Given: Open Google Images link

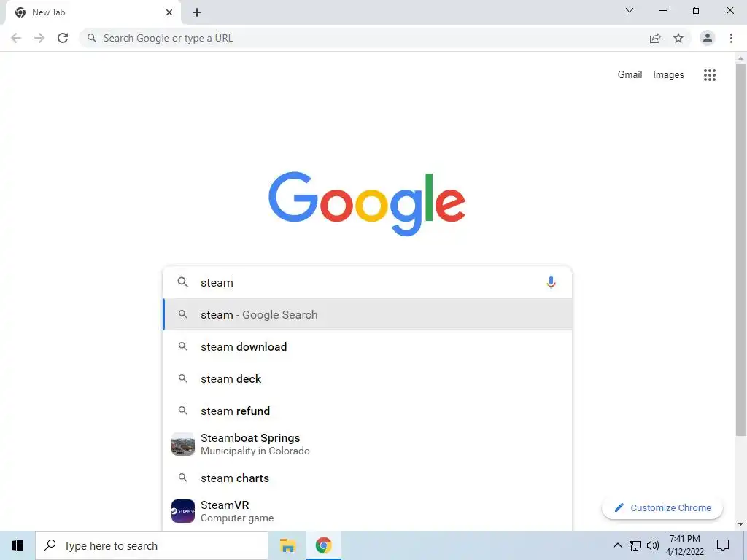Looking at the screenshot, I should 668,75.
